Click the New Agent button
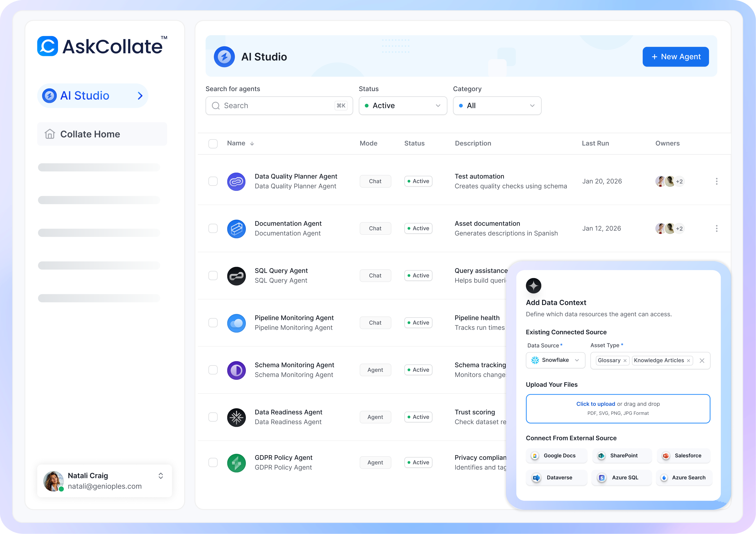 pyautogui.click(x=676, y=56)
